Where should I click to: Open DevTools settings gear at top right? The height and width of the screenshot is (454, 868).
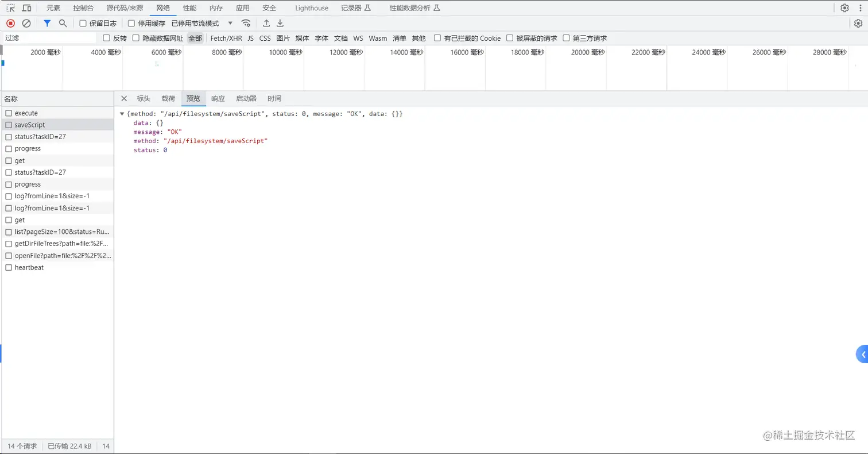(844, 8)
